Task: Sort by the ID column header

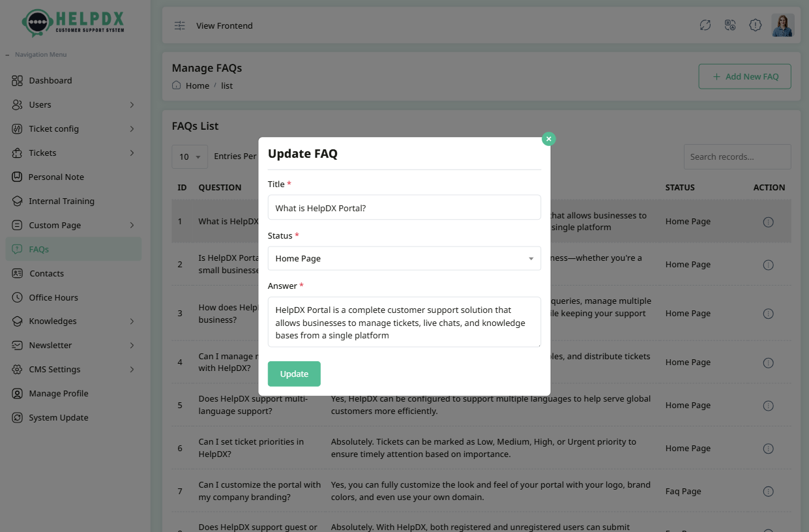Action: (x=182, y=187)
